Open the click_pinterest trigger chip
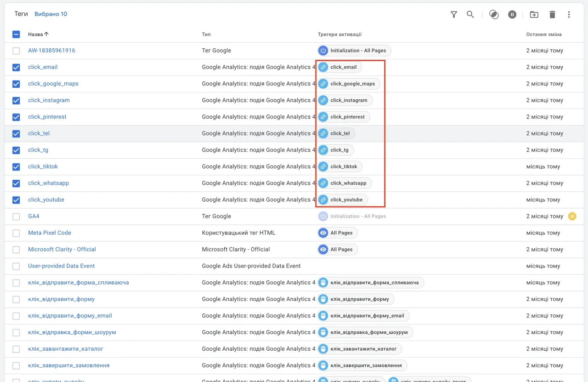 344,117
